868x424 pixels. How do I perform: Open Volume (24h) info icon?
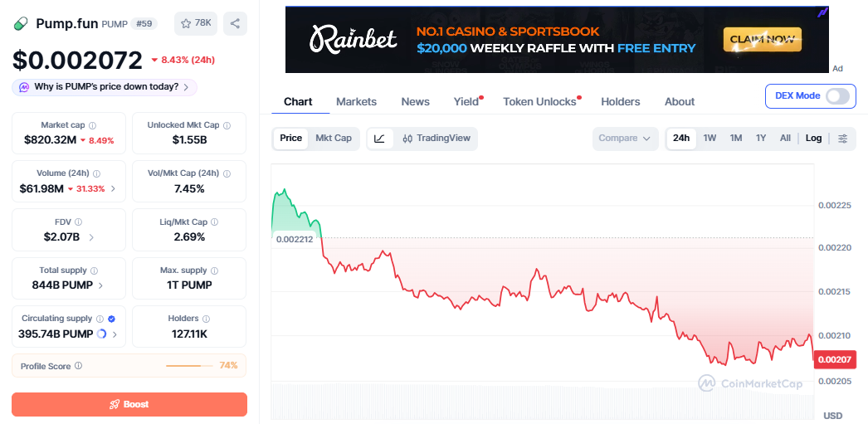[97, 173]
